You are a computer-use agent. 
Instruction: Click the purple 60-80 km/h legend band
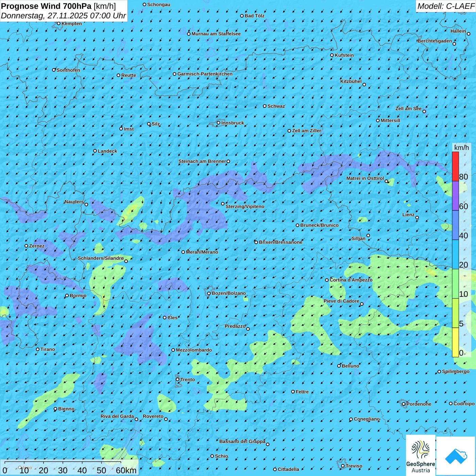tap(455, 196)
